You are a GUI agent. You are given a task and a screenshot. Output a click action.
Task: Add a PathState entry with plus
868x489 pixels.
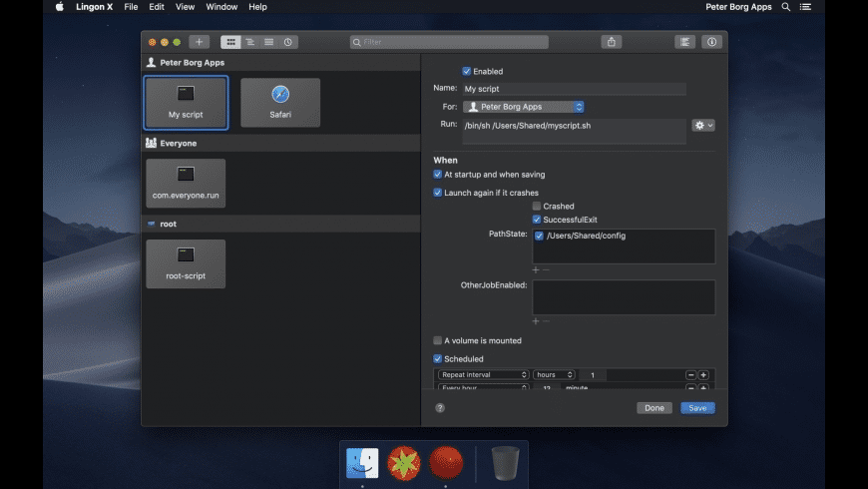(536, 269)
